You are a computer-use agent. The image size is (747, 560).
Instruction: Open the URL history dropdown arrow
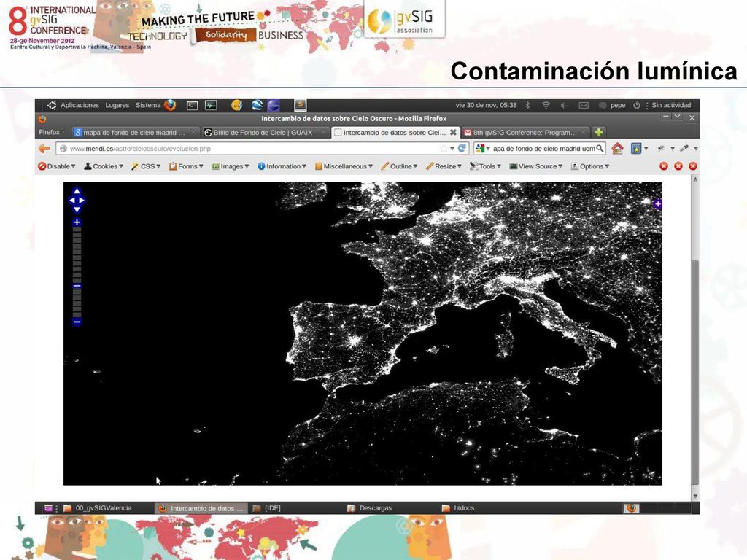[x=452, y=149]
